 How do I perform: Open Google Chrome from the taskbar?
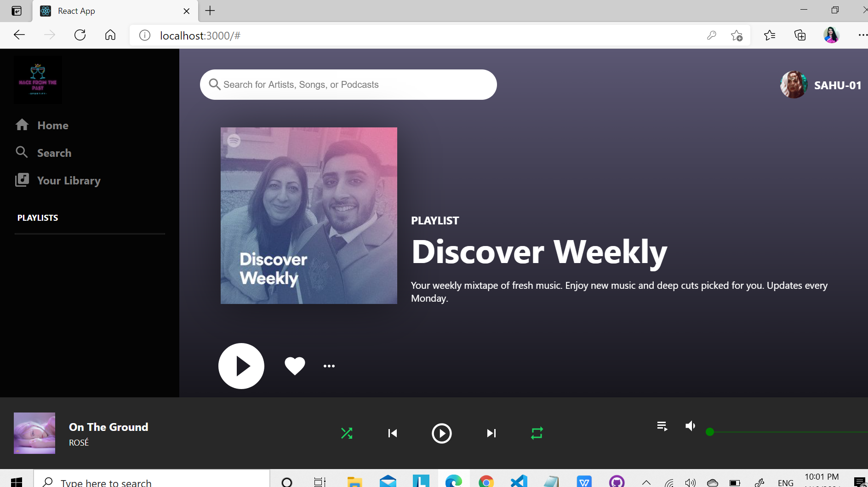[486, 481]
